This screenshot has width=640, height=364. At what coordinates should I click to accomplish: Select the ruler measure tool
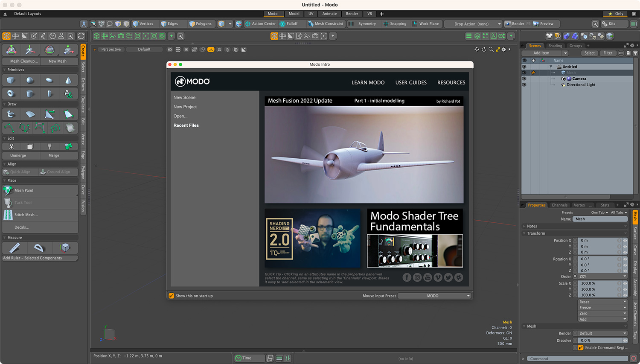click(x=16, y=248)
